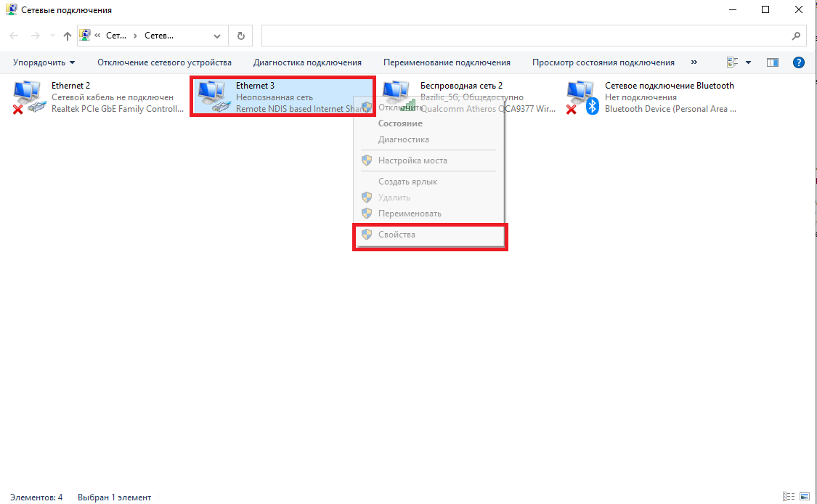Viewport: 817px width, 504px height.
Task: Expand the address bar history dropdown
Action: click(217, 36)
